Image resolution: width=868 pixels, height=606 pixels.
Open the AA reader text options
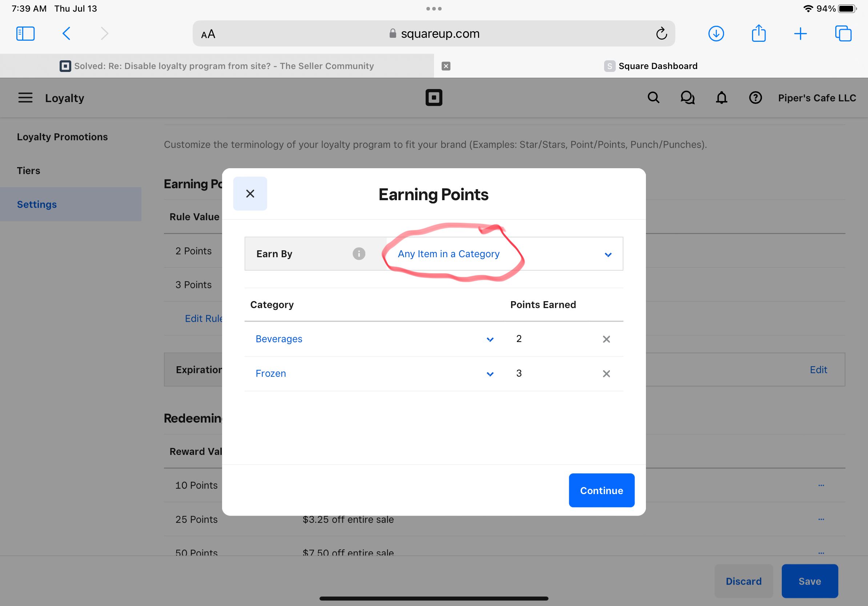pos(208,34)
